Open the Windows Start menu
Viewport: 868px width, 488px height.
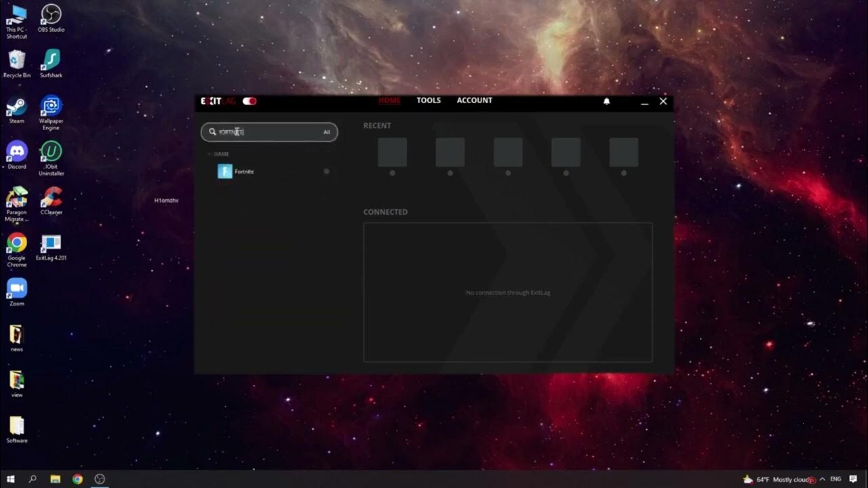pos(11,479)
